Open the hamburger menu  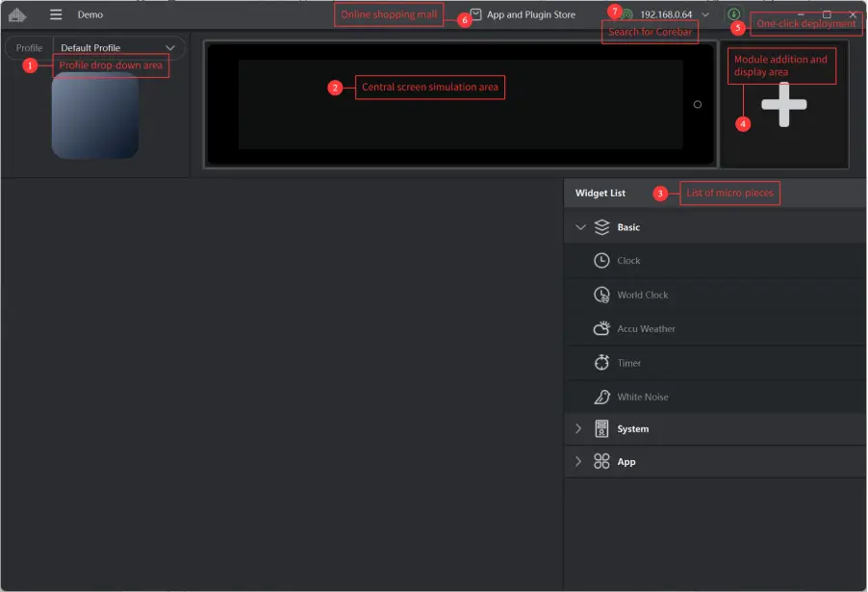[56, 14]
